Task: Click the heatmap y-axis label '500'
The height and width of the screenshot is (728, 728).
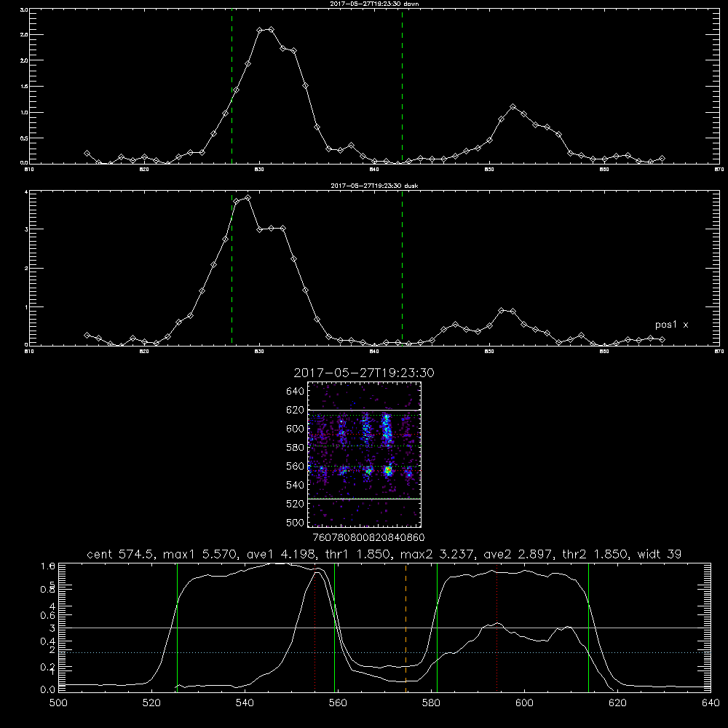Action: click(x=296, y=523)
